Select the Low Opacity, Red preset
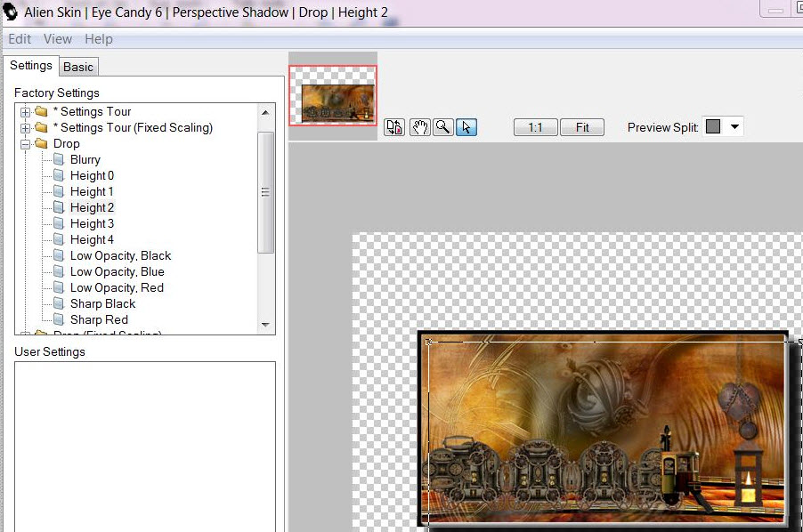Image resolution: width=803 pixels, height=532 pixels. 117,287
